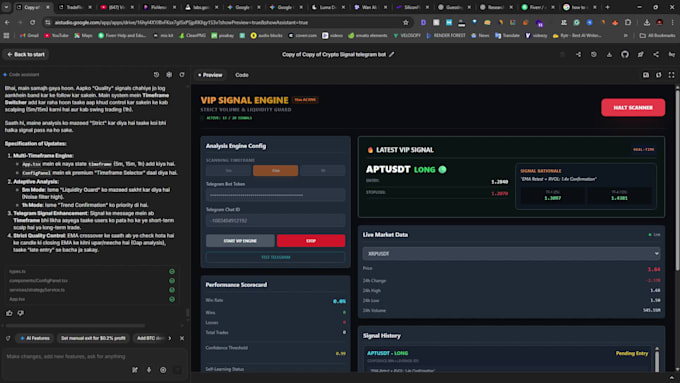Click the circular add icon in prompt box
Viewport: 680px width, 383px height.
coord(163,370)
